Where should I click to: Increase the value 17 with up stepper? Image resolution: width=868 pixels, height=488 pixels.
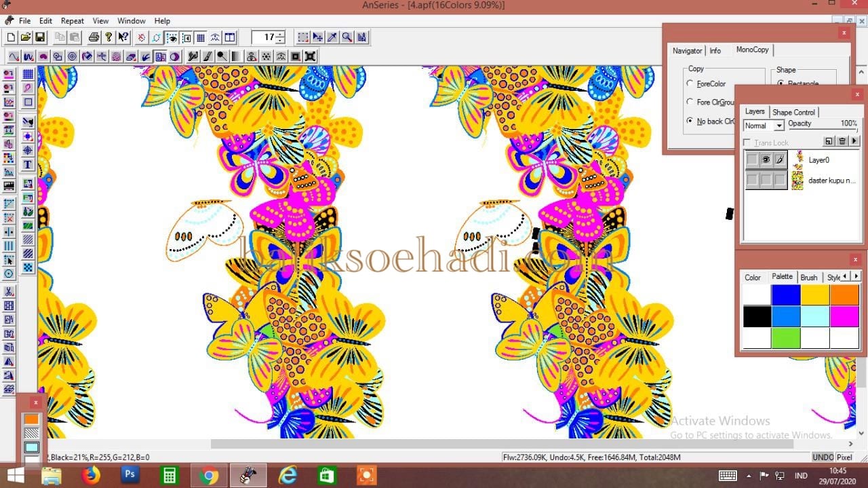point(280,34)
